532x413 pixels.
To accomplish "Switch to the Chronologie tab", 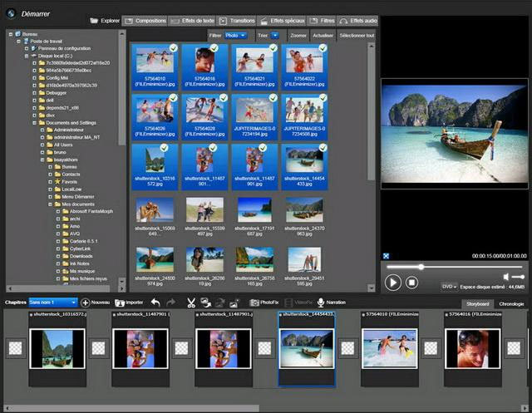I will pyautogui.click(x=510, y=304).
